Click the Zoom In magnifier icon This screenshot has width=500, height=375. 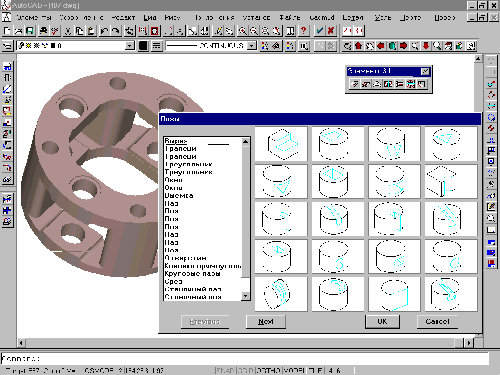[x=242, y=31]
